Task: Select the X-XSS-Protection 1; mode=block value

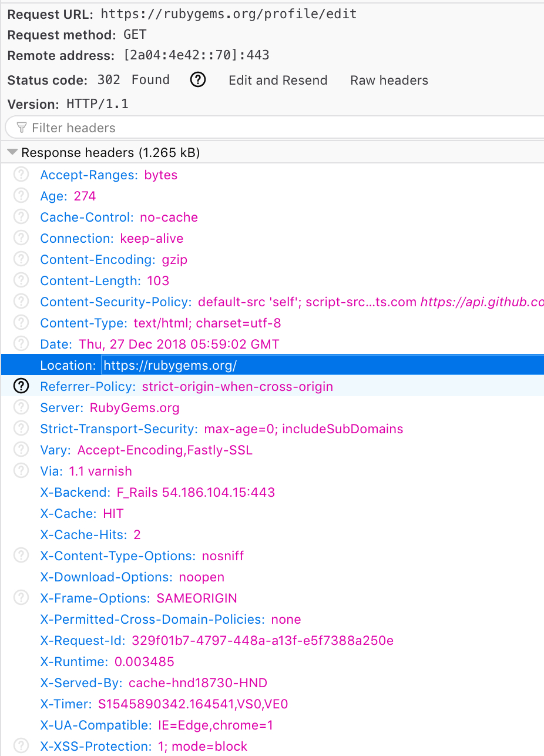Action: click(203, 747)
